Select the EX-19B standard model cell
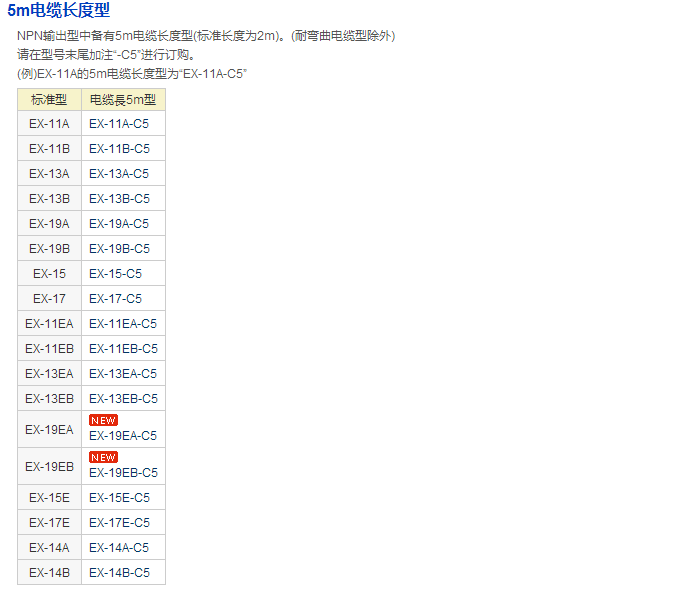 coord(49,249)
